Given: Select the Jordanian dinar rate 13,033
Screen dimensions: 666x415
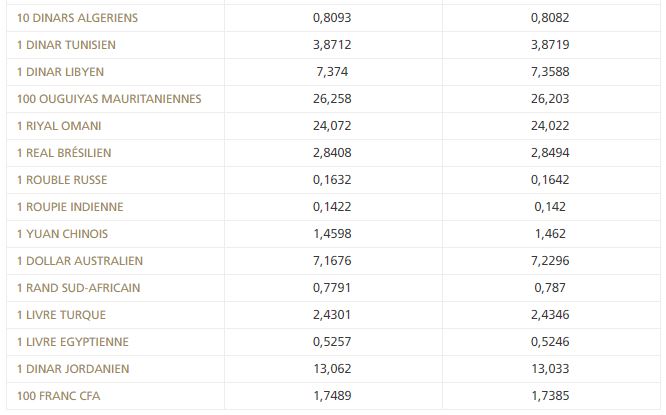Looking at the screenshot, I should pos(550,369).
